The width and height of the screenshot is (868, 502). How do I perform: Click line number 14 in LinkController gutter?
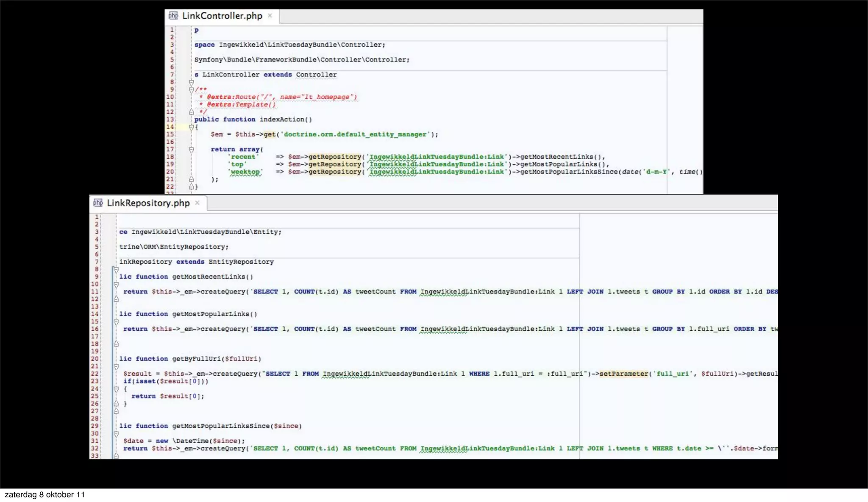[x=170, y=127]
